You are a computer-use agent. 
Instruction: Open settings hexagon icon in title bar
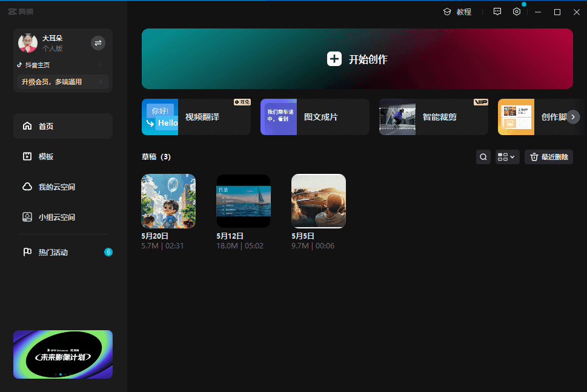517,12
